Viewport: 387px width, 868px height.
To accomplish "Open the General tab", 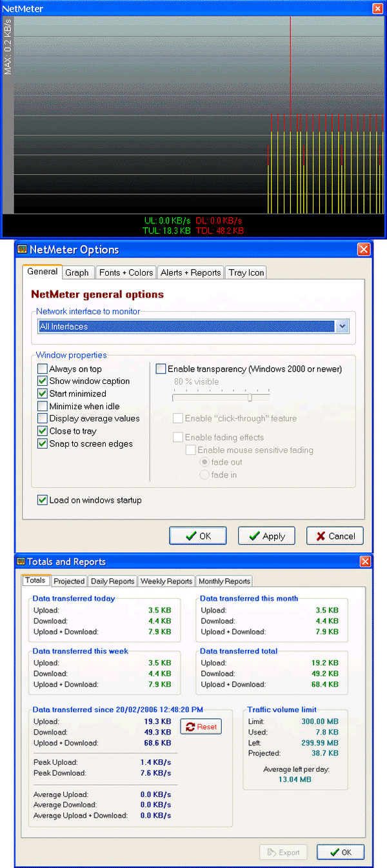I will click(43, 272).
